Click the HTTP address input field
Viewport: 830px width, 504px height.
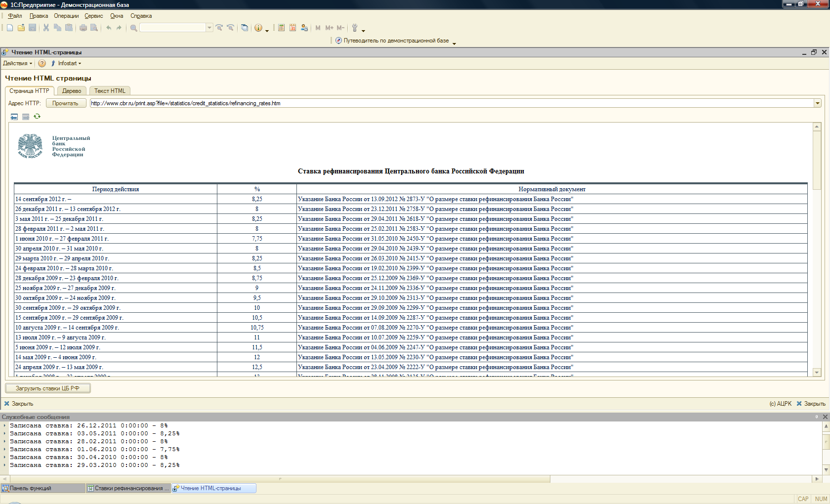point(452,103)
